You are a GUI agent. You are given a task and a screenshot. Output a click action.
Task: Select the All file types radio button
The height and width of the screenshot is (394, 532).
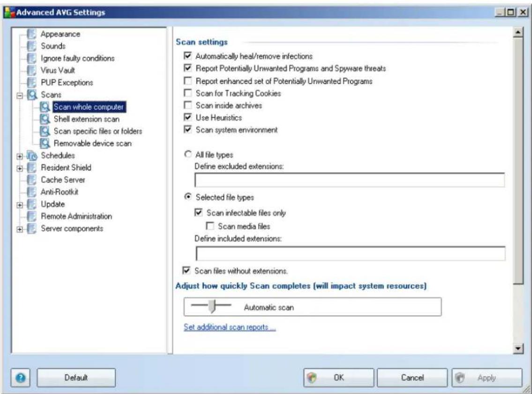[187, 154]
